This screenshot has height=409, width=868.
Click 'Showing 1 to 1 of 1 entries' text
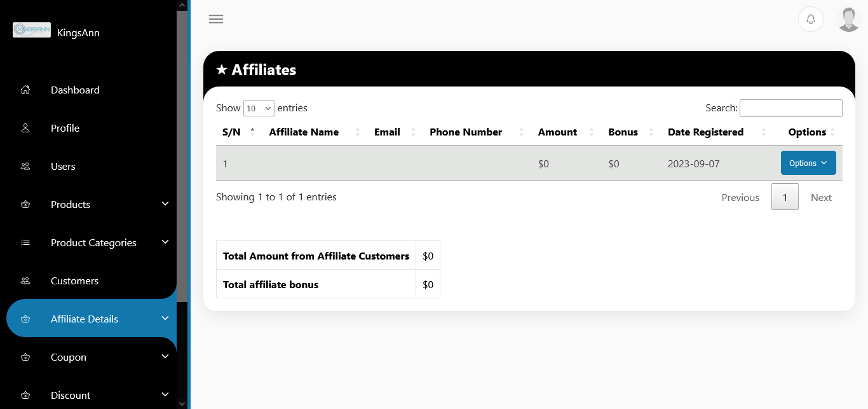(276, 197)
